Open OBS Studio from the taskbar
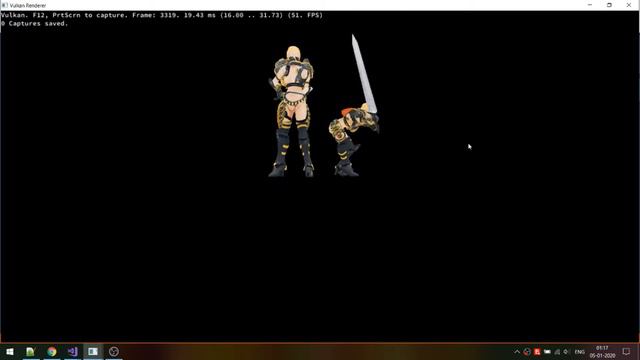 114,351
